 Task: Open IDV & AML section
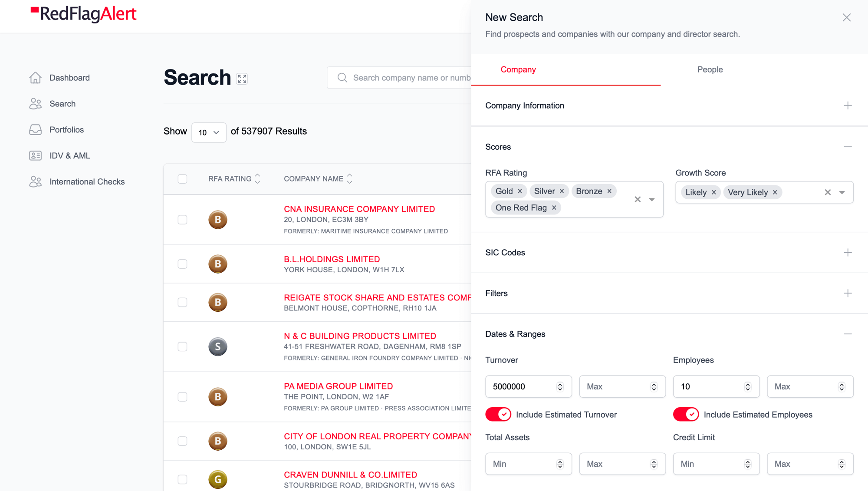pyautogui.click(x=70, y=155)
